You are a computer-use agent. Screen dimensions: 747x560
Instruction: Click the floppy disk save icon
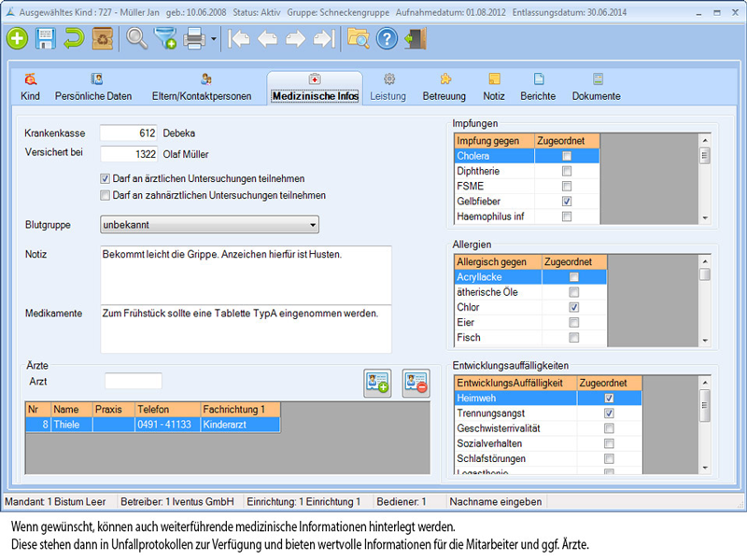[x=46, y=38]
